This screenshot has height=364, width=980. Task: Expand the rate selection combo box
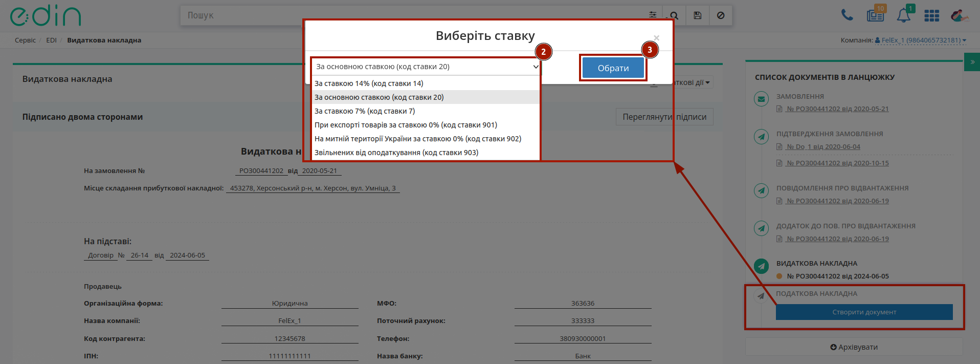tap(427, 67)
